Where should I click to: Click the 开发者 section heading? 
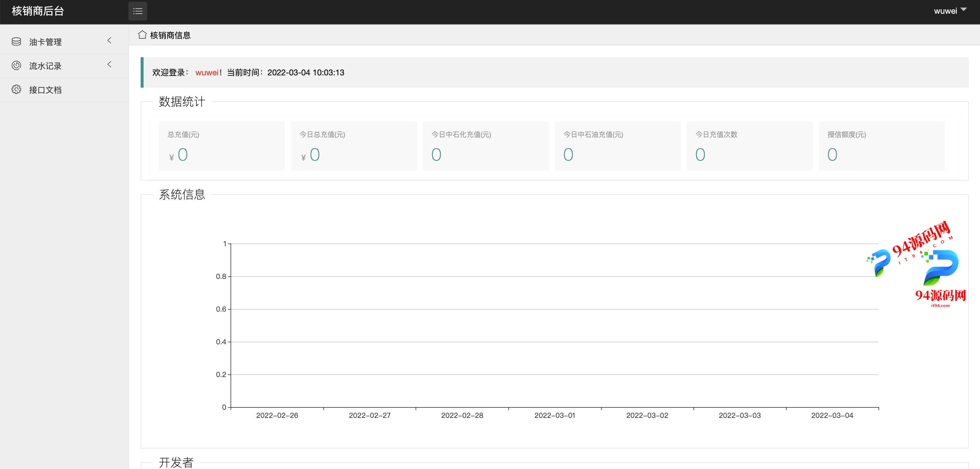tap(176, 462)
